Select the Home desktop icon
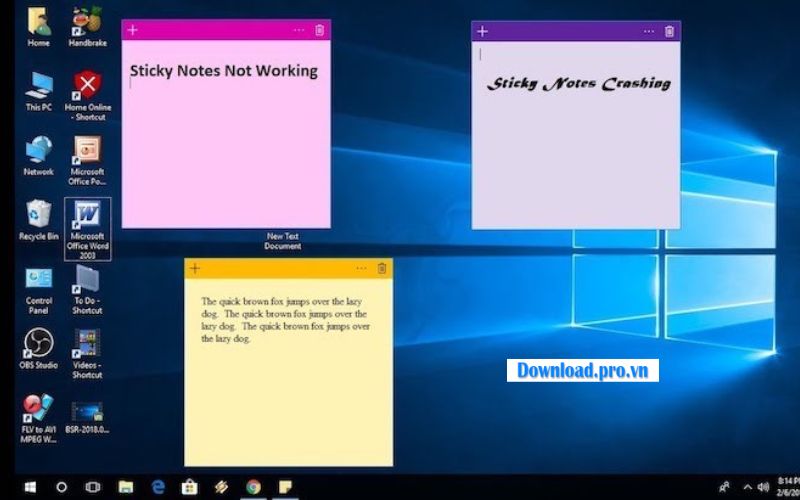 click(39, 28)
